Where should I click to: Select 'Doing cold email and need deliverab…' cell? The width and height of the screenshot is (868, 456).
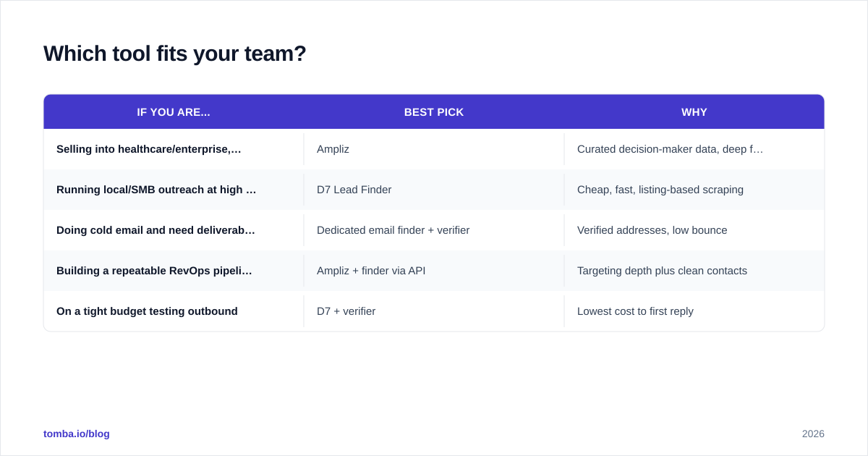pos(174,230)
